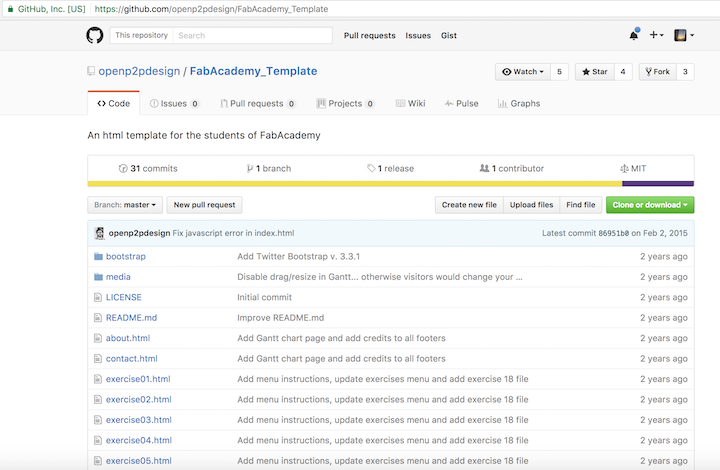Image resolution: width=720 pixels, height=470 pixels.
Task: Switch to the Issues tab
Action: click(174, 103)
